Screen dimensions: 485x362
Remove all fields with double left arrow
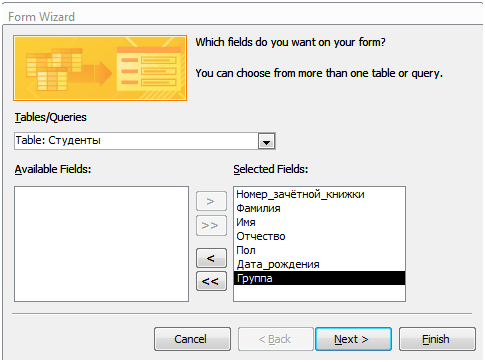click(211, 281)
